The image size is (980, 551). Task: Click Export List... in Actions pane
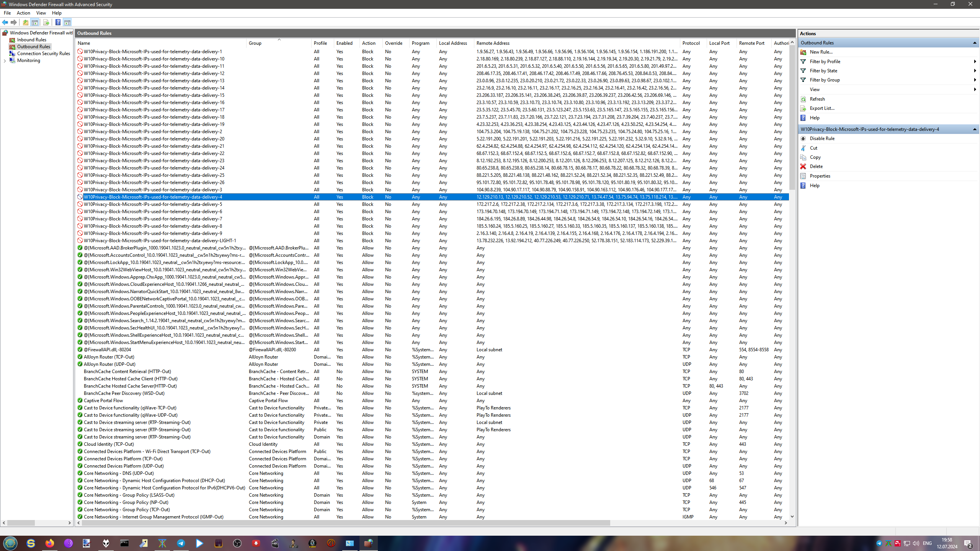(822, 108)
